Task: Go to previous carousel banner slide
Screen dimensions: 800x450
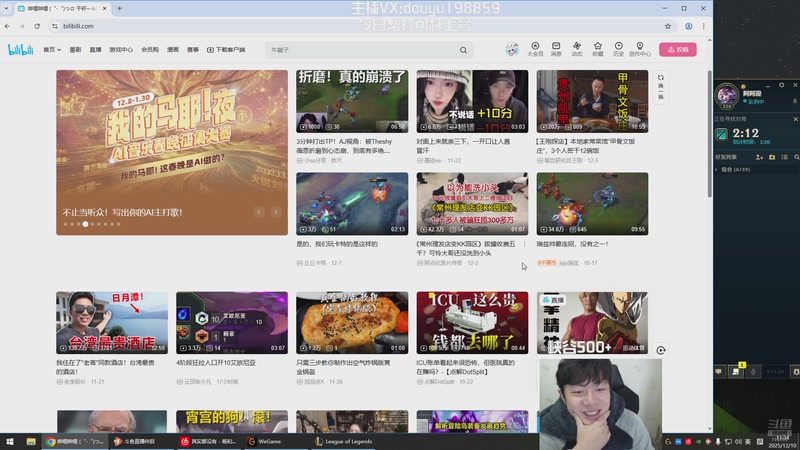Action: 259,212
